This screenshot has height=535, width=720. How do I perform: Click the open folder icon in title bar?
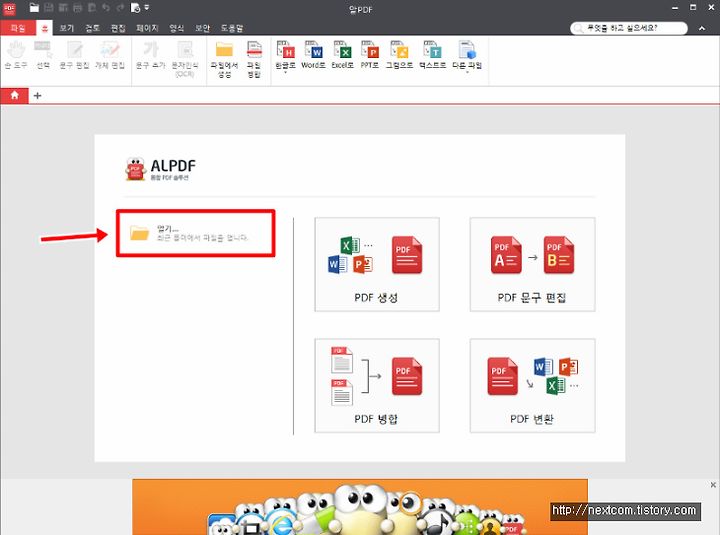pyautogui.click(x=34, y=7)
